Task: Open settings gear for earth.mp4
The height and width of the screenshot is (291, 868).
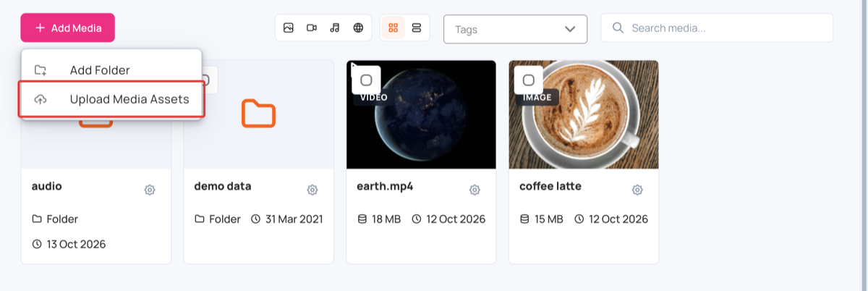Action: tap(475, 190)
